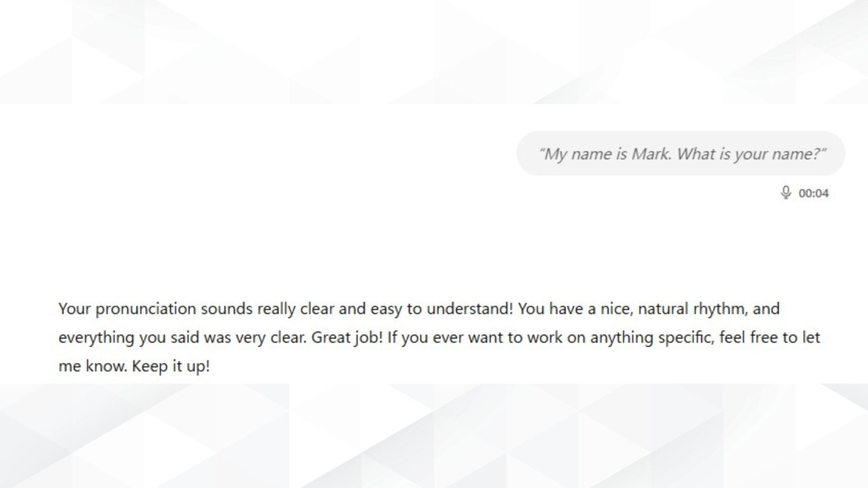Click the "Keep it up!" text
868x488 pixels.
(x=171, y=366)
